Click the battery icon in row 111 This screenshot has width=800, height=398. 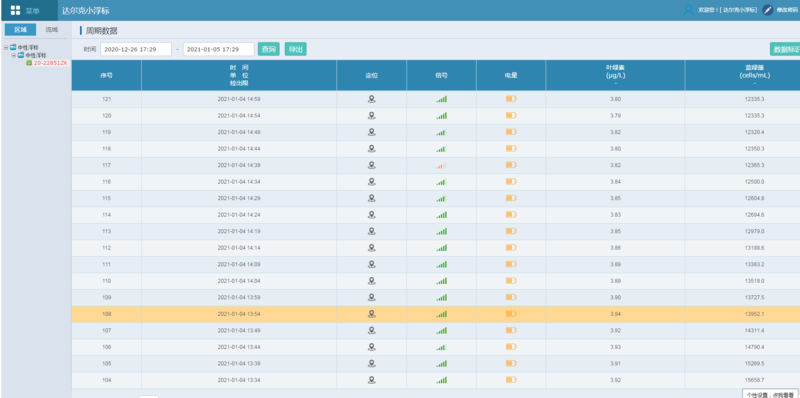[x=511, y=264]
